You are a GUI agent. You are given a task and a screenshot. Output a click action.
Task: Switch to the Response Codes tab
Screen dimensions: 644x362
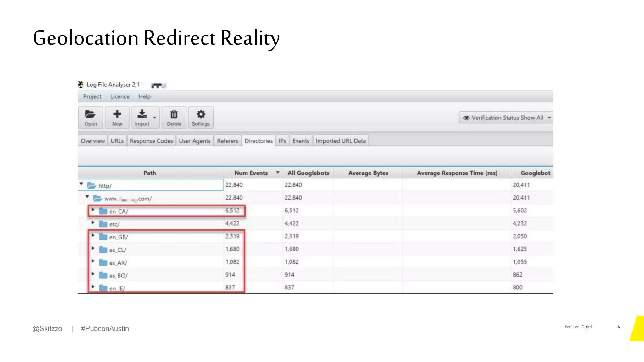151,141
